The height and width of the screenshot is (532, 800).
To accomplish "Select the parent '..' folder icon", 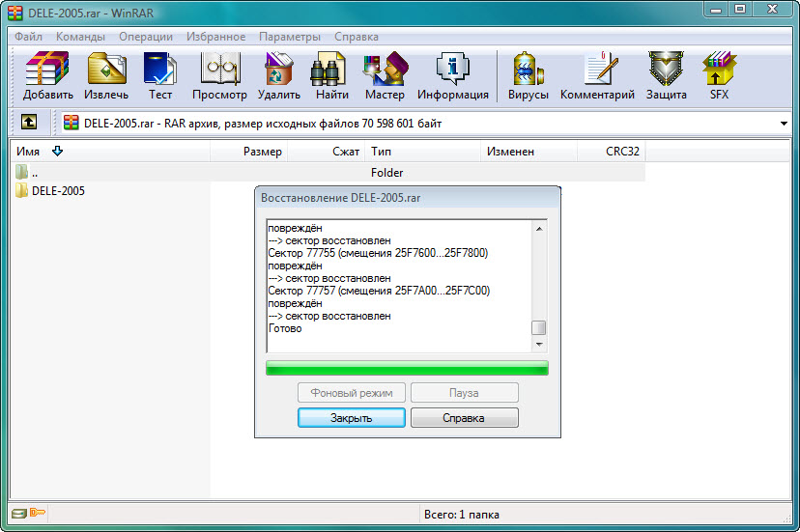I will pos(21,172).
